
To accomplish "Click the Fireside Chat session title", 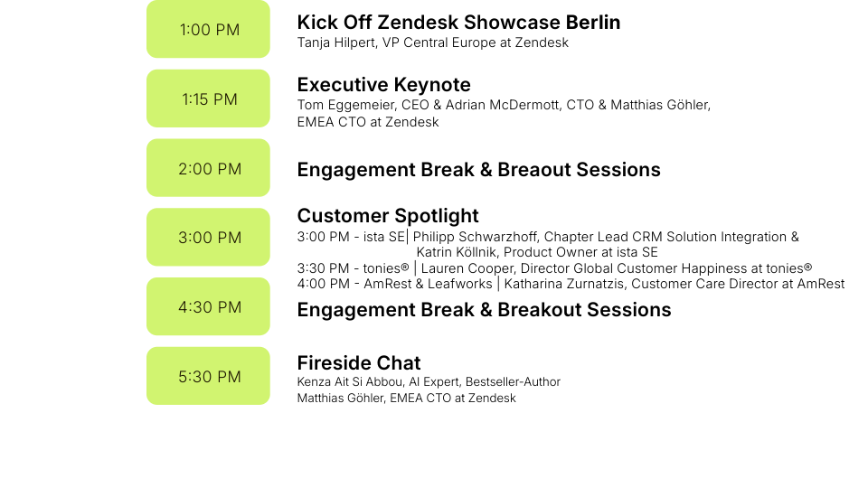I will (x=359, y=363).
